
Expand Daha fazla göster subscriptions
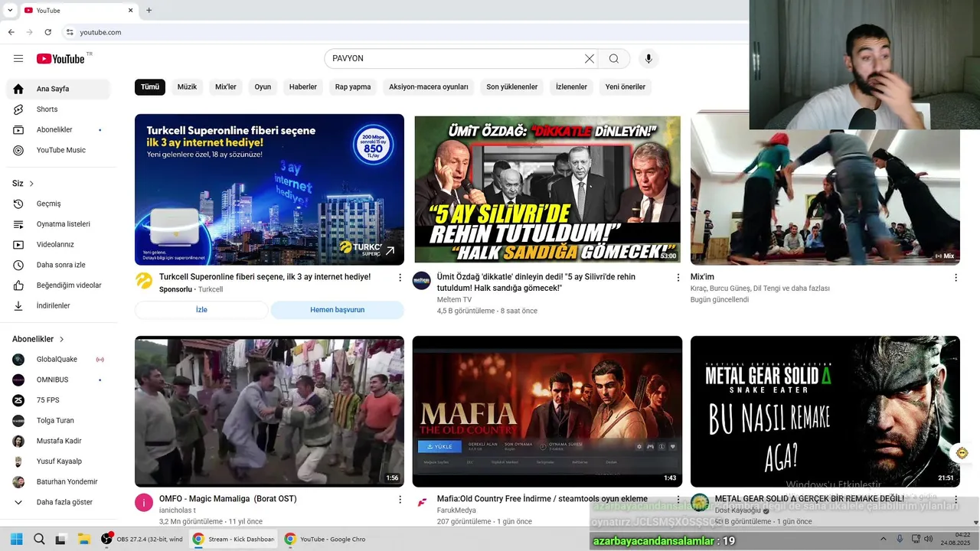point(58,502)
